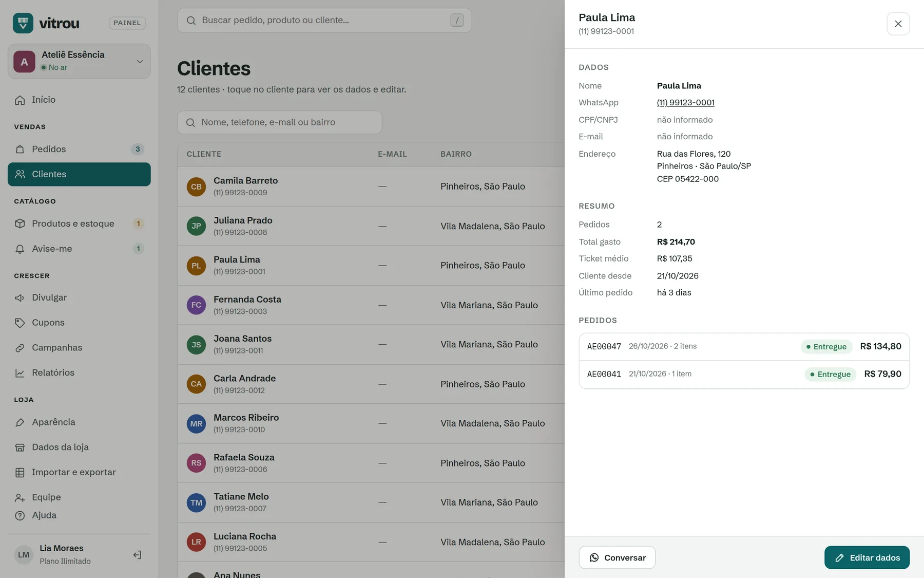Screen dimensions: 924x578
Task: Open Início in the sidebar
Action: click(x=79, y=100)
